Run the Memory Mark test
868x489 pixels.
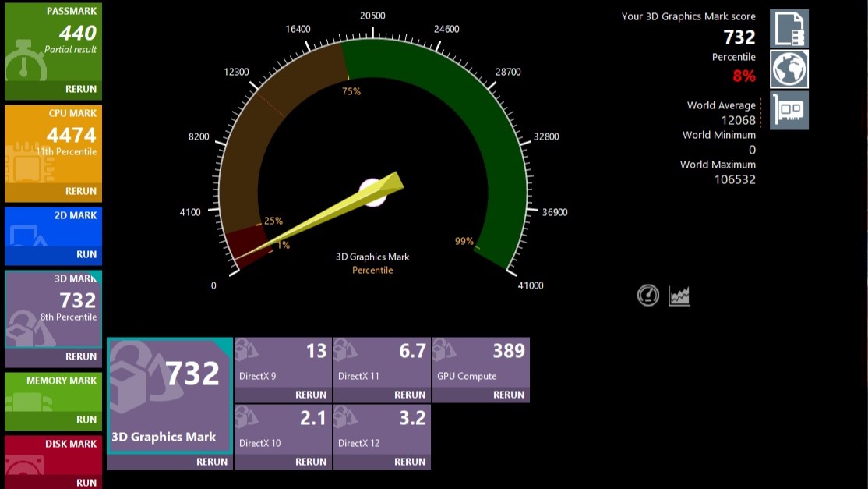86,420
